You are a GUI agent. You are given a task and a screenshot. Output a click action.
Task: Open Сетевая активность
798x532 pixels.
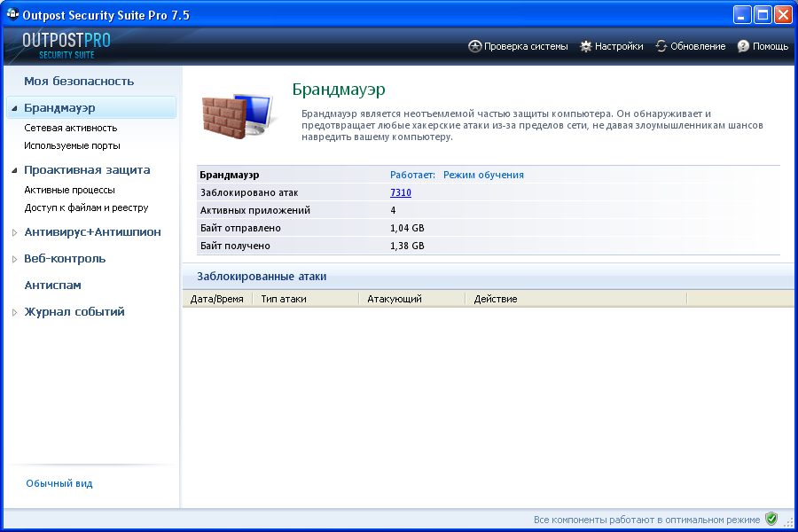71,128
